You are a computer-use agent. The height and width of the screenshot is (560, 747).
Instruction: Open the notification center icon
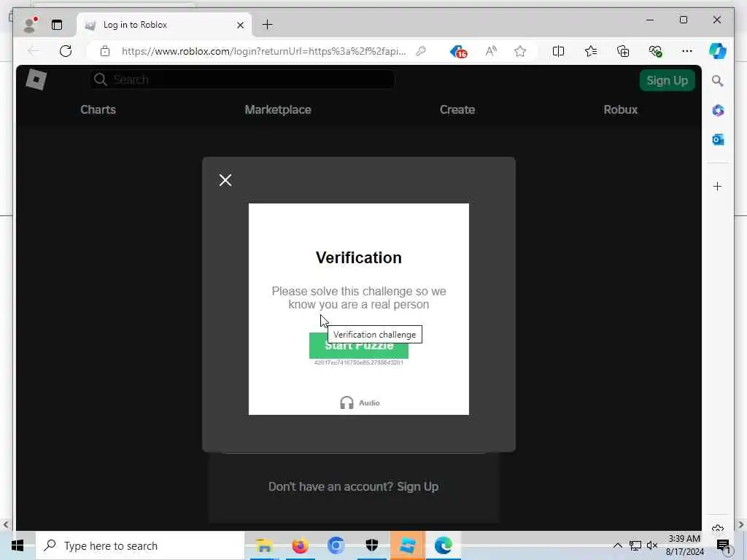pyautogui.click(x=723, y=545)
